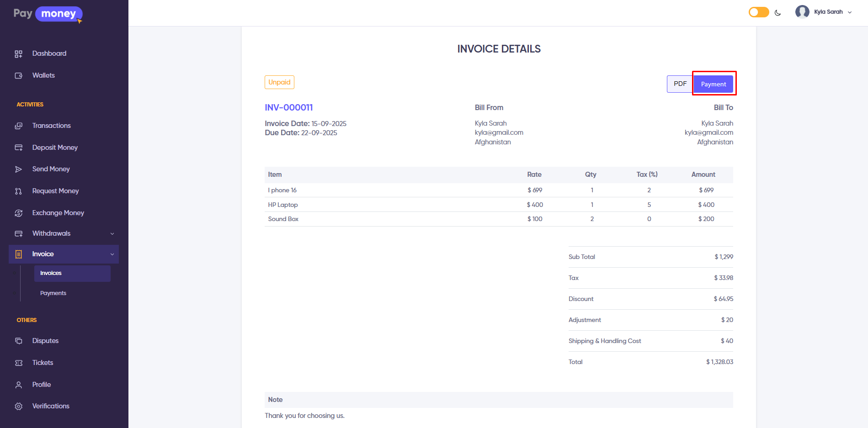The height and width of the screenshot is (428, 868).
Task: Click the Disputes icon
Action: click(18, 341)
